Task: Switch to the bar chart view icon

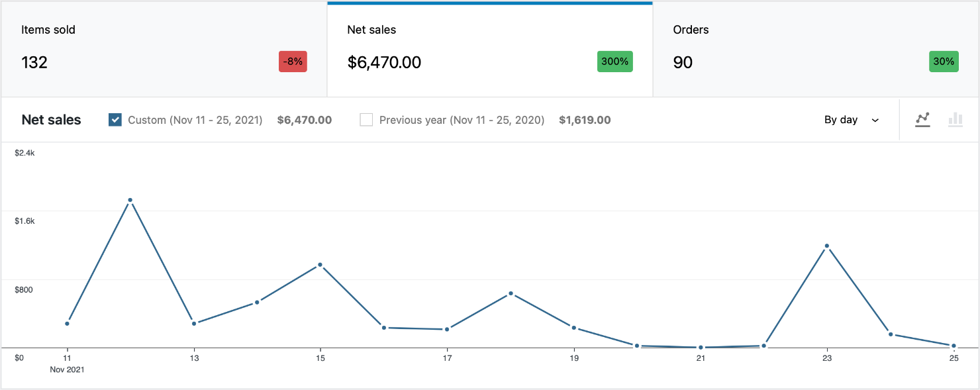Action: [x=956, y=120]
